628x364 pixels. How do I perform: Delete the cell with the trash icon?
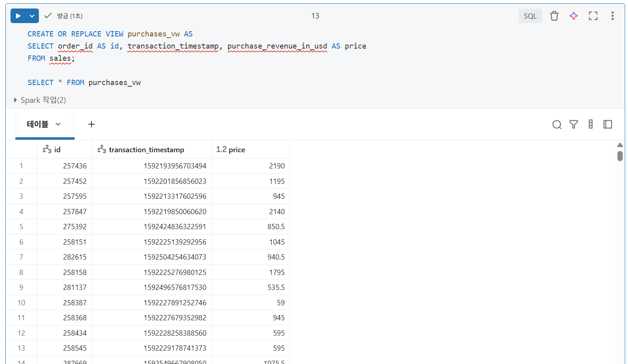tap(554, 16)
